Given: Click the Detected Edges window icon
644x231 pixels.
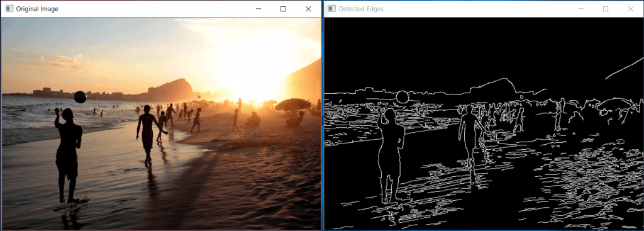Looking at the screenshot, I should (331, 9).
